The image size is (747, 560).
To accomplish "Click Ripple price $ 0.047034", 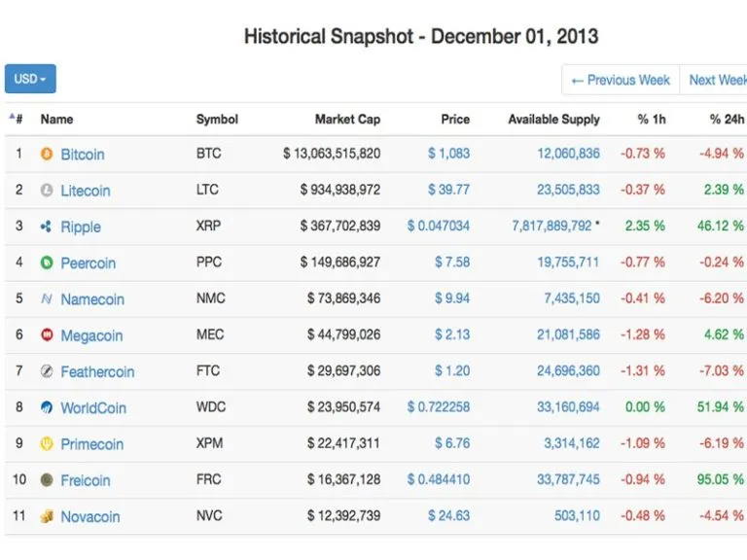I will click(439, 226).
